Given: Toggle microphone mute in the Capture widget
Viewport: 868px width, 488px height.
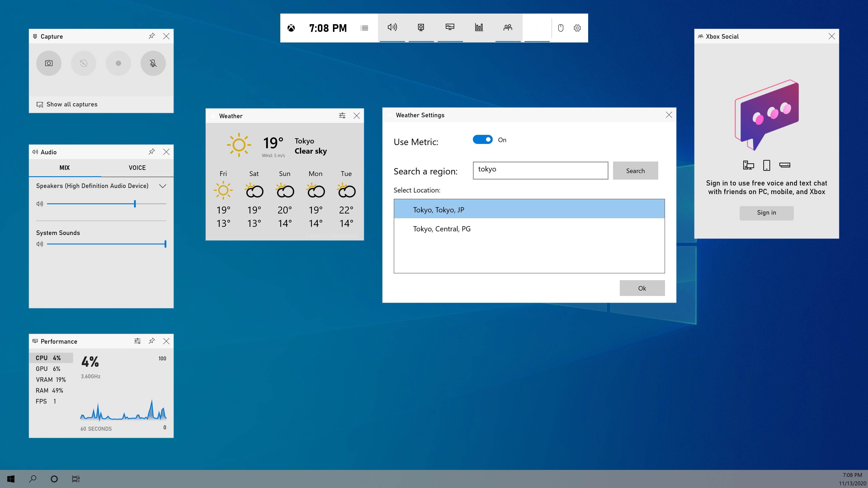Looking at the screenshot, I should [x=153, y=63].
